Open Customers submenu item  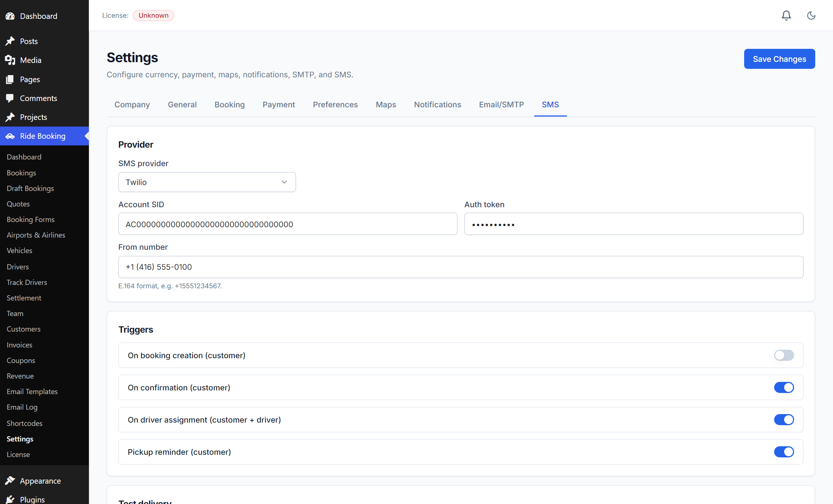pyautogui.click(x=24, y=329)
